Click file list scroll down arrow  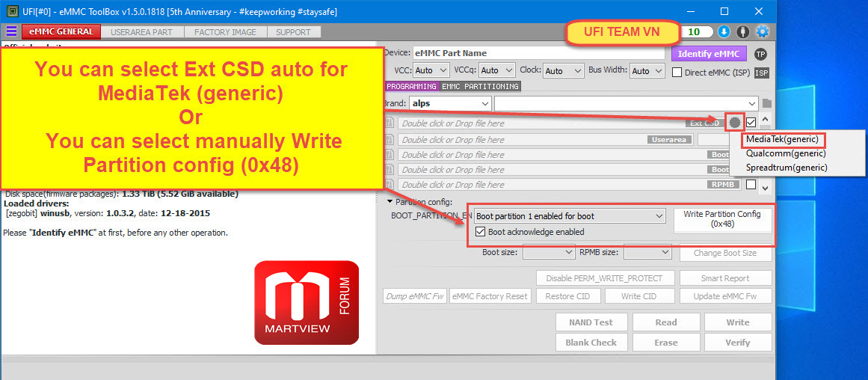(x=765, y=188)
